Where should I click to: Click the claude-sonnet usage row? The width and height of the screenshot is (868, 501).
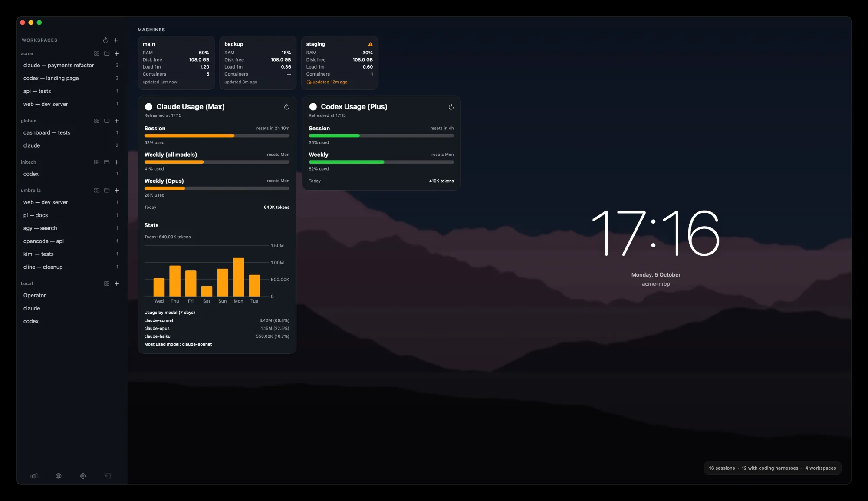pyautogui.click(x=217, y=320)
